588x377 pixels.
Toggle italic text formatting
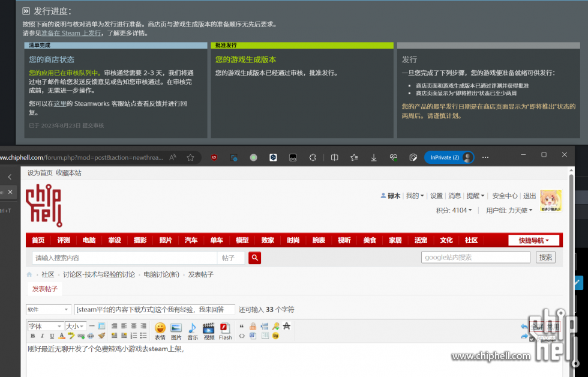(x=43, y=336)
